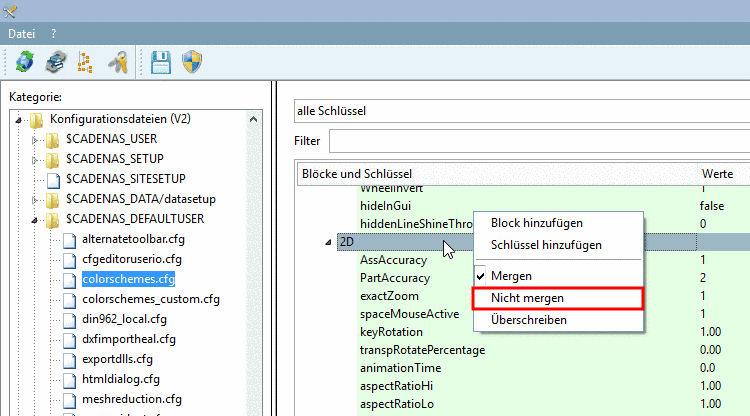This screenshot has width=750, height=416.
Task: Click the colorschemes.cfg file icon
Action: [x=69, y=280]
